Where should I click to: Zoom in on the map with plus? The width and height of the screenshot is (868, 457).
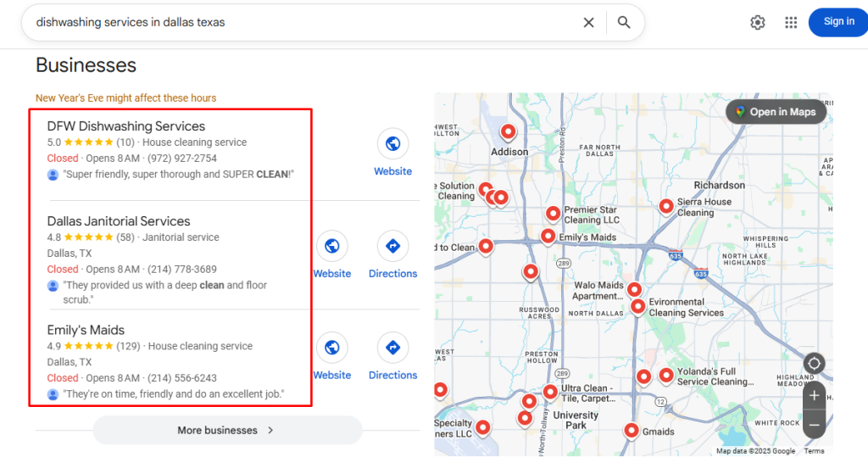(814, 395)
